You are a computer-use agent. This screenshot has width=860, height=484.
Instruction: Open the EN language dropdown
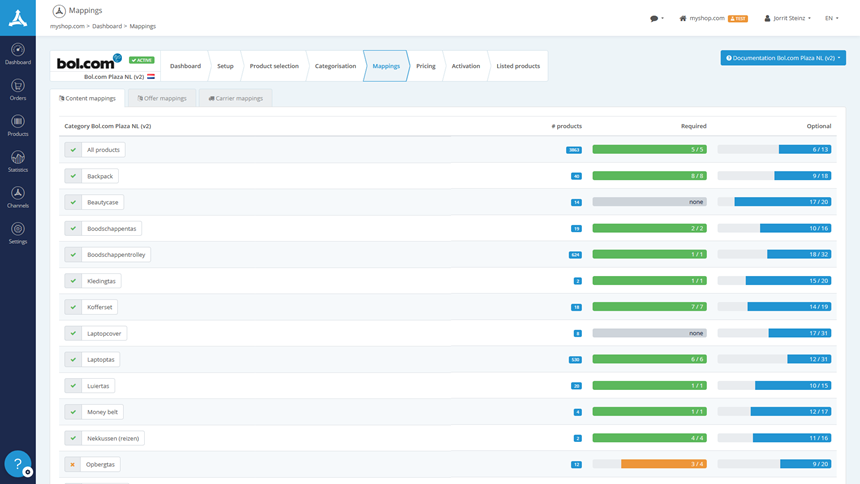click(x=831, y=19)
